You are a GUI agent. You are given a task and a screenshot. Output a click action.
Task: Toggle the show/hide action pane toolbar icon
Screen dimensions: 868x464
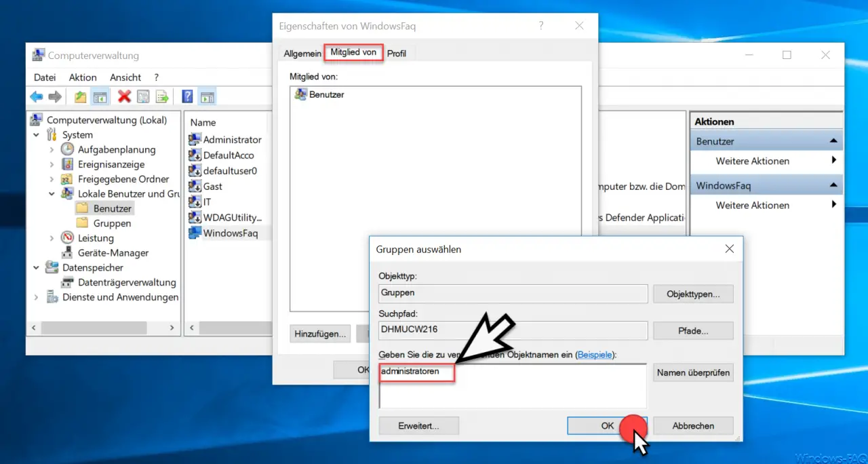click(207, 97)
